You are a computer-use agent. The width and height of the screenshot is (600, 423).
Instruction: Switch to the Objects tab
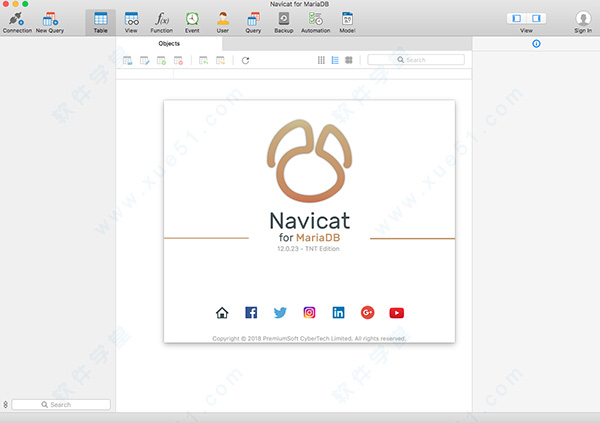[x=169, y=44]
